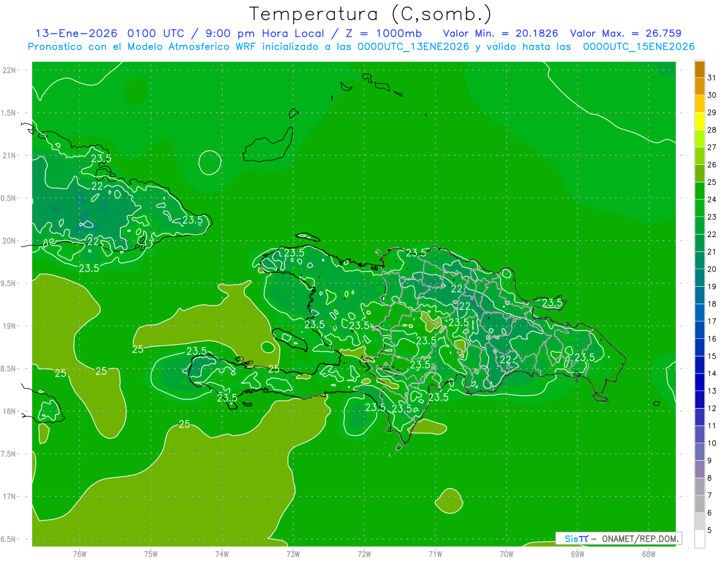Click the title "Temperatura (C,somb.)"
728x562 pixels.
coord(370,14)
